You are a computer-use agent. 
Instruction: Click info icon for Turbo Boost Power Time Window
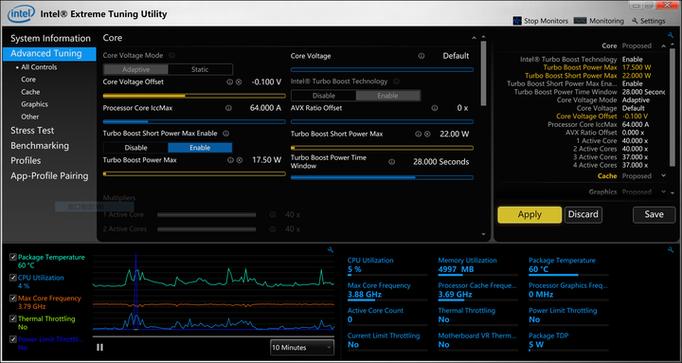[391, 162]
